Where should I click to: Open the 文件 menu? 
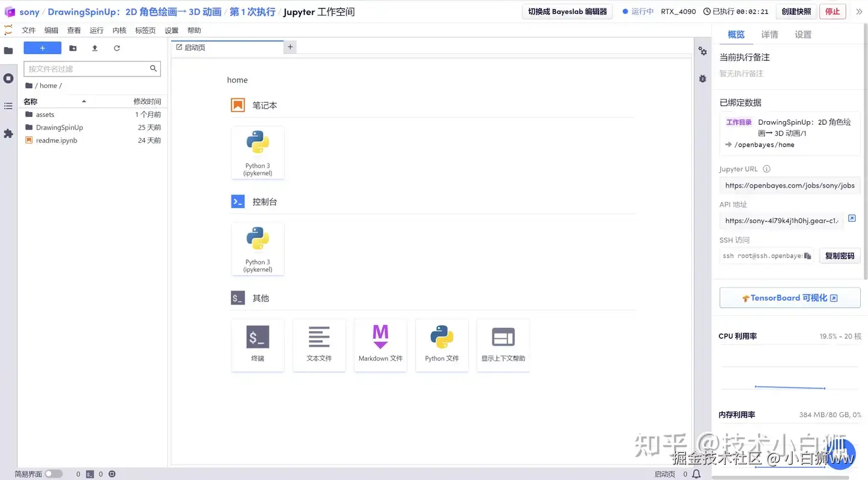tap(28, 30)
